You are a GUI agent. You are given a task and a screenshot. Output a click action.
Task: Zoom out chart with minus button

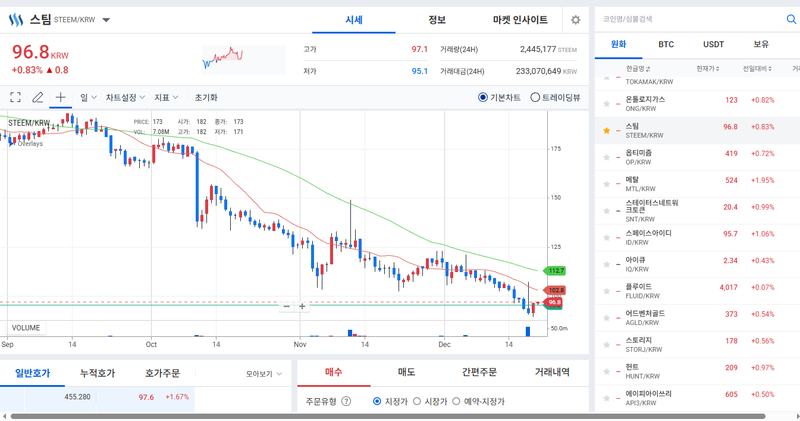[x=286, y=306]
